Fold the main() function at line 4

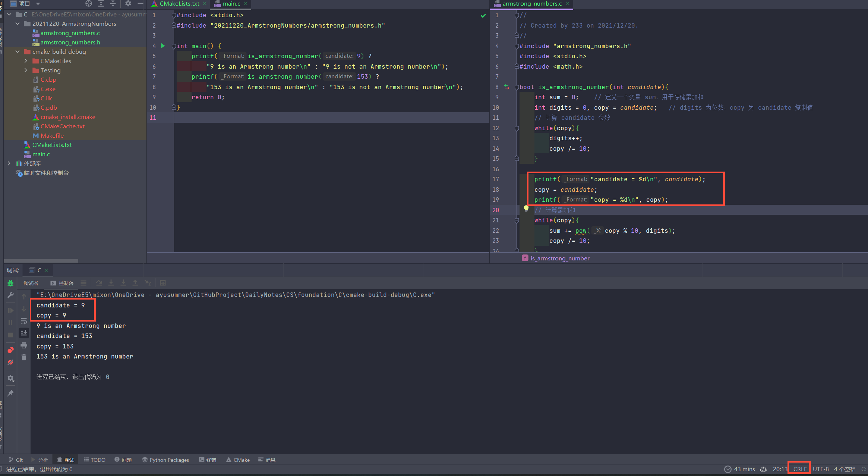173,46
